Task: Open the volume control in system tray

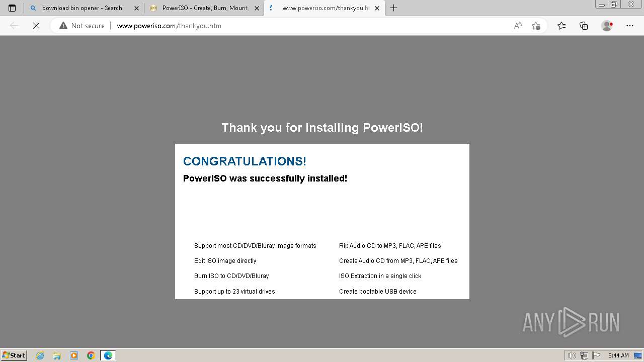Action: tap(572, 355)
